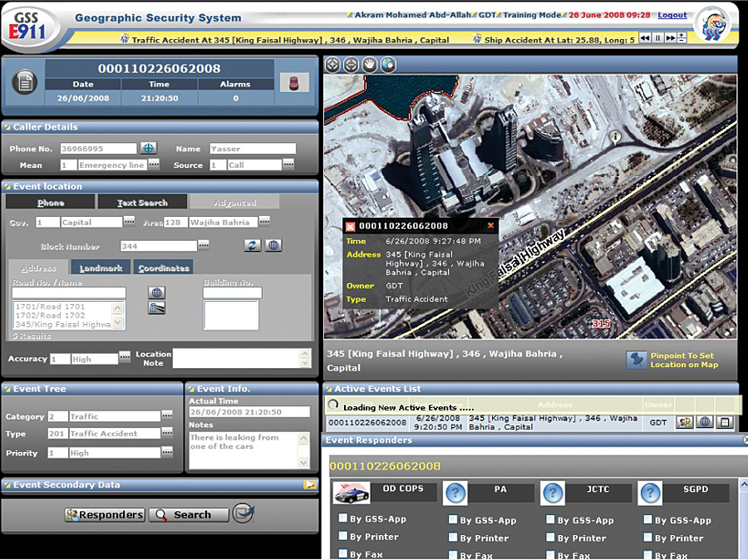Fast-forward the event ticker
Image resolution: width=748 pixels, height=560 pixels.
[670, 37]
